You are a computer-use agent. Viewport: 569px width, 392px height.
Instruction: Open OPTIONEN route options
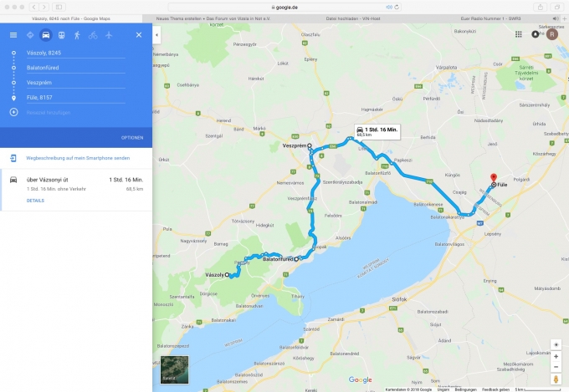pos(132,138)
